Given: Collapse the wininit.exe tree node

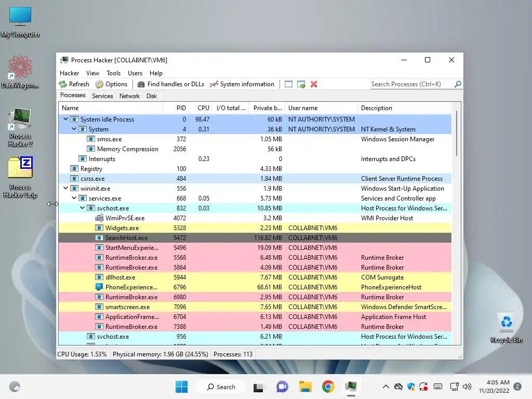Looking at the screenshot, I should tap(66, 188).
